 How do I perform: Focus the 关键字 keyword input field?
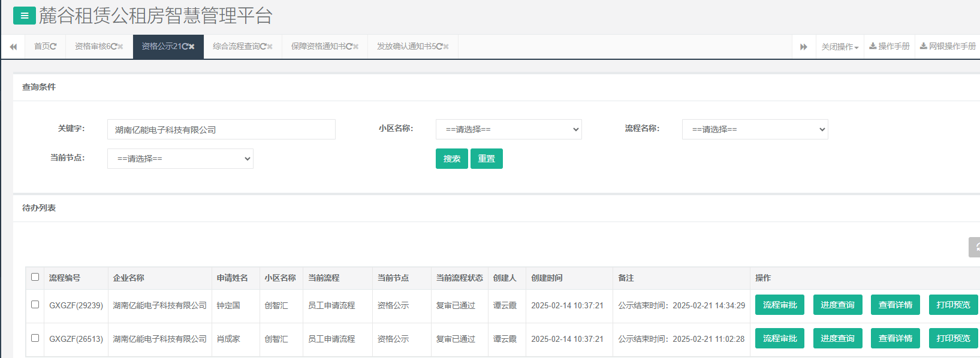[x=221, y=129]
